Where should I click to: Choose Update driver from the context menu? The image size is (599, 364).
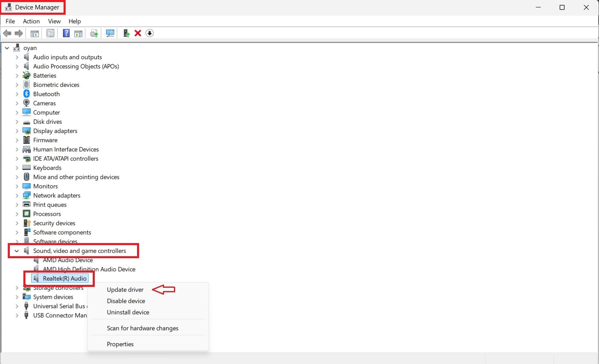tap(125, 289)
